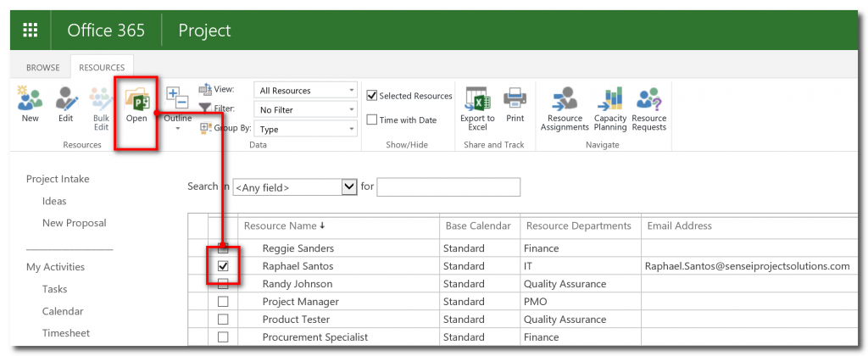The width and height of the screenshot is (868, 356).
Task: Open the Search in Any field dropdown
Action: pyautogui.click(x=295, y=187)
